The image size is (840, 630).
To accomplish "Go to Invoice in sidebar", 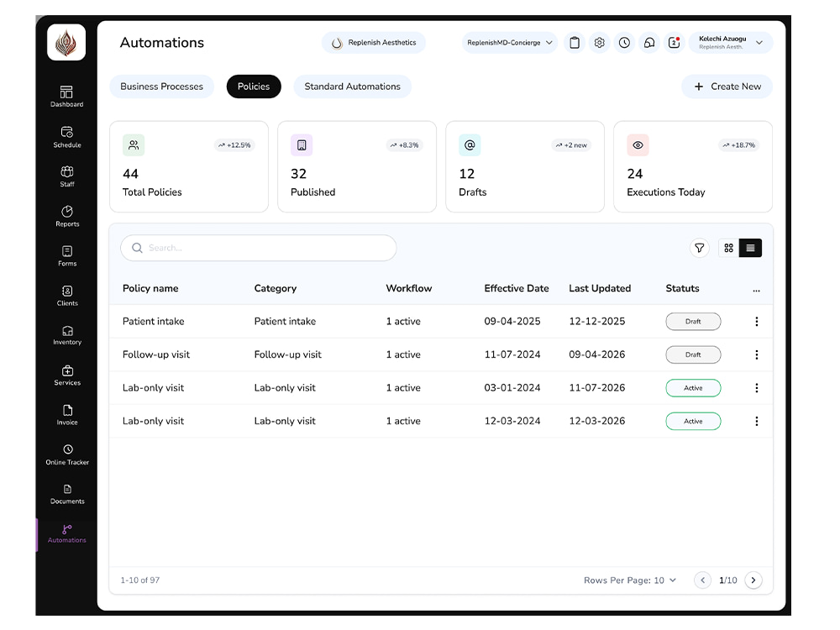I will [67, 415].
